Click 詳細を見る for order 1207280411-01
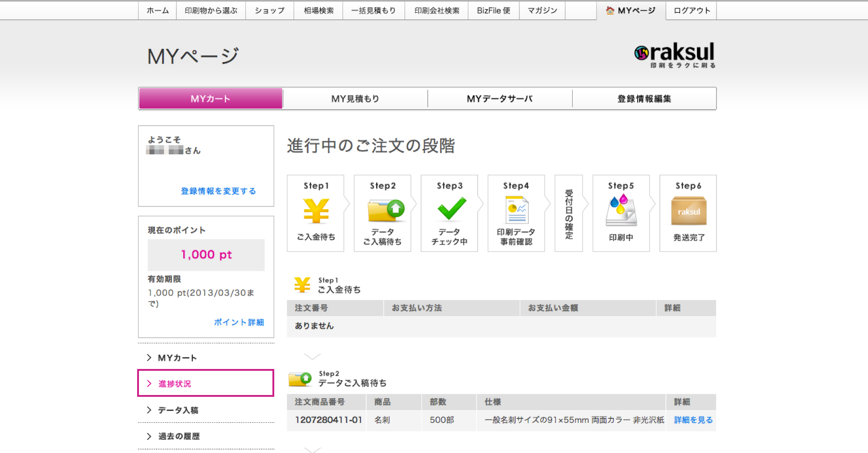Screen dimensions: 868x453 point(693,420)
